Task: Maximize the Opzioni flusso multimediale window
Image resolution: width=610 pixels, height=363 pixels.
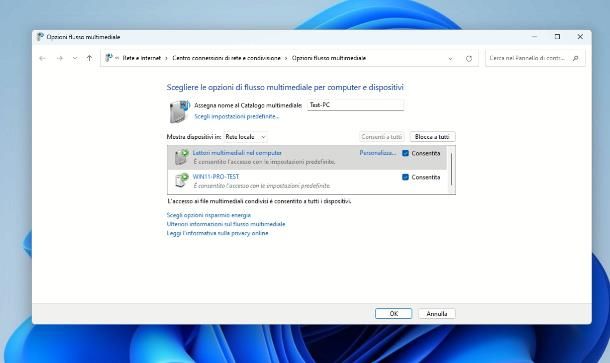Action: [557, 37]
